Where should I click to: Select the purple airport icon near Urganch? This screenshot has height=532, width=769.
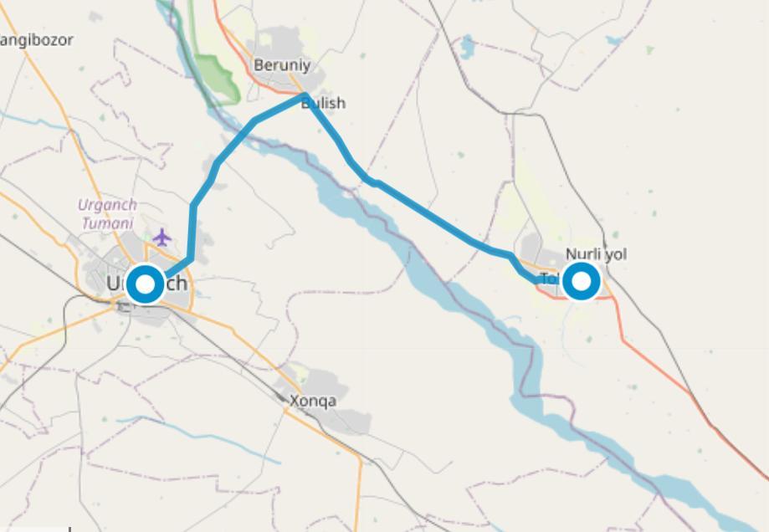tap(161, 238)
